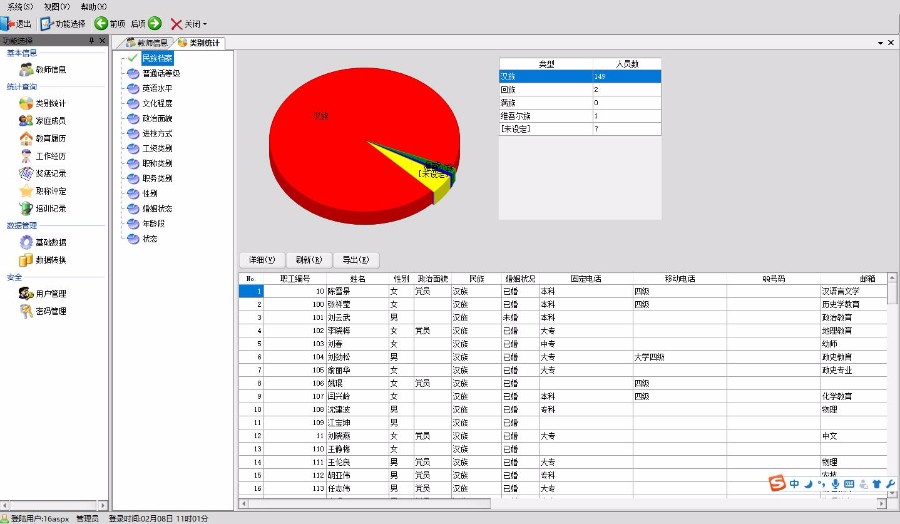
Task: Click the 详细(V) button
Action: [x=262, y=260]
